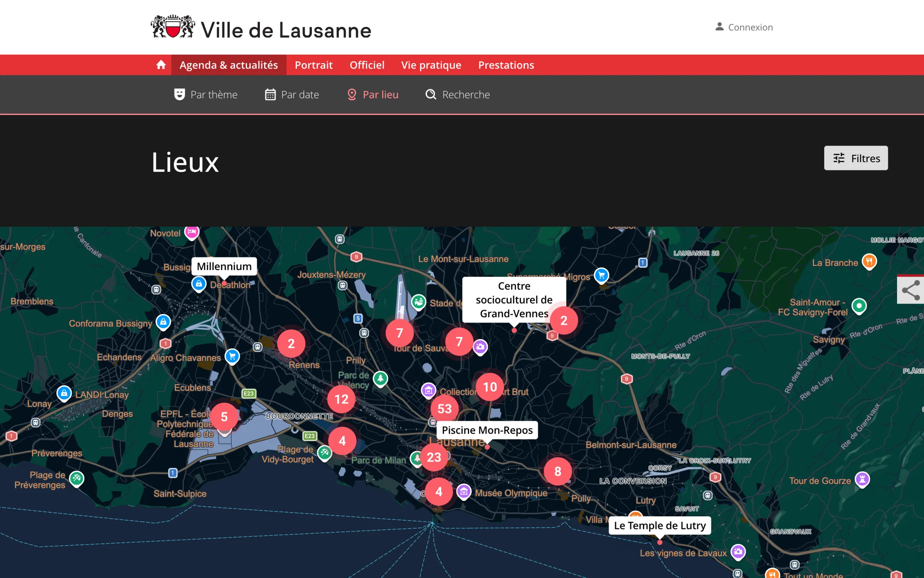Expand the cluster marker showing 12
The width and height of the screenshot is (924, 578).
pos(341,399)
